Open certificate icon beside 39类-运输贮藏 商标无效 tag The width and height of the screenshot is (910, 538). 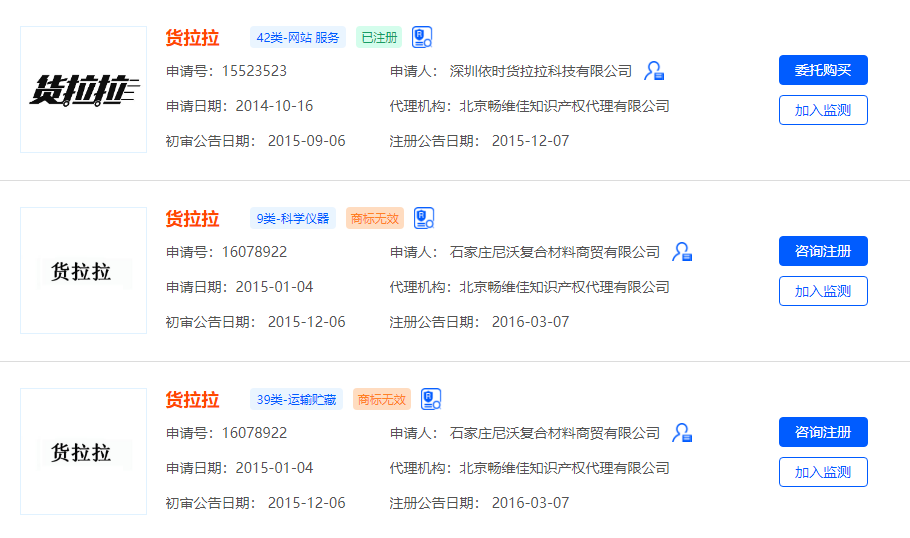coord(431,399)
